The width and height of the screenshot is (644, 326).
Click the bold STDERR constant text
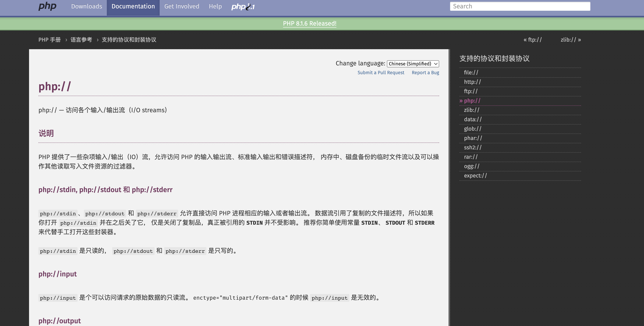425,223
